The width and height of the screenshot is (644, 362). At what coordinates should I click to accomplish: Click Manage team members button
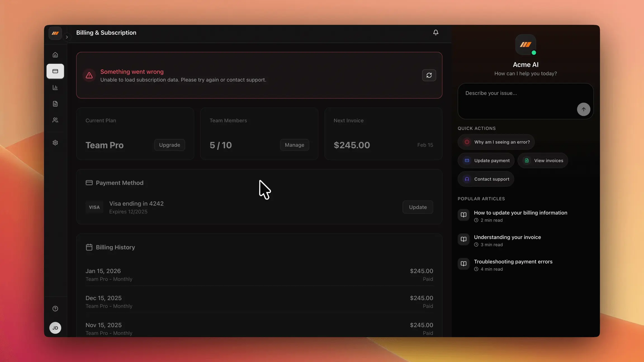coord(294,145)
